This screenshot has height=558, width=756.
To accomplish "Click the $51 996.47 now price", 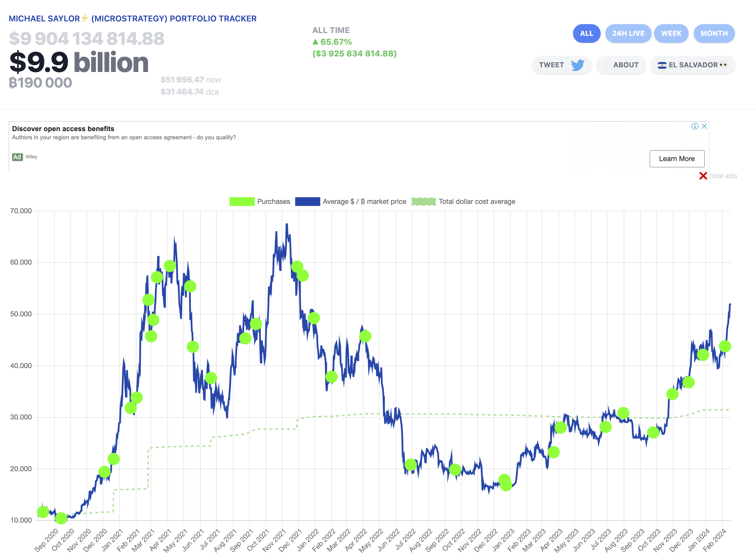I will 190,80.
